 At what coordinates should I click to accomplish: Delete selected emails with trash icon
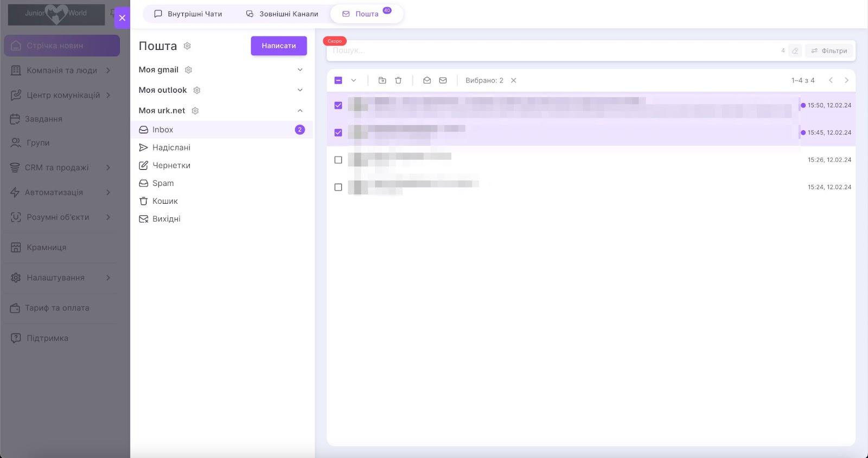point(398,80)
